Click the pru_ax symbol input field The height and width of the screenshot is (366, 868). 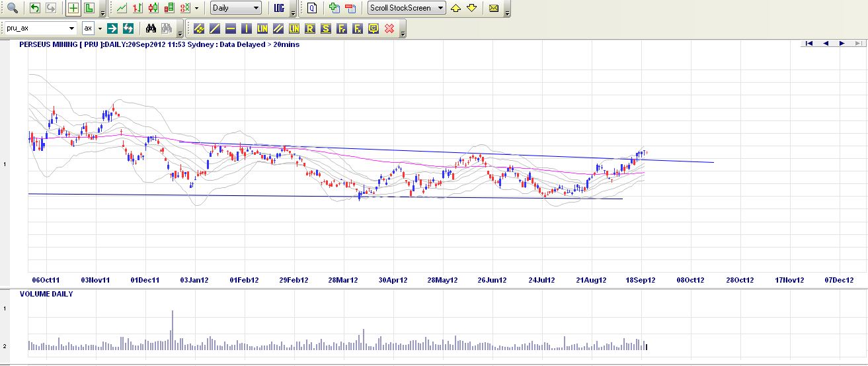[x=35, y=28]
